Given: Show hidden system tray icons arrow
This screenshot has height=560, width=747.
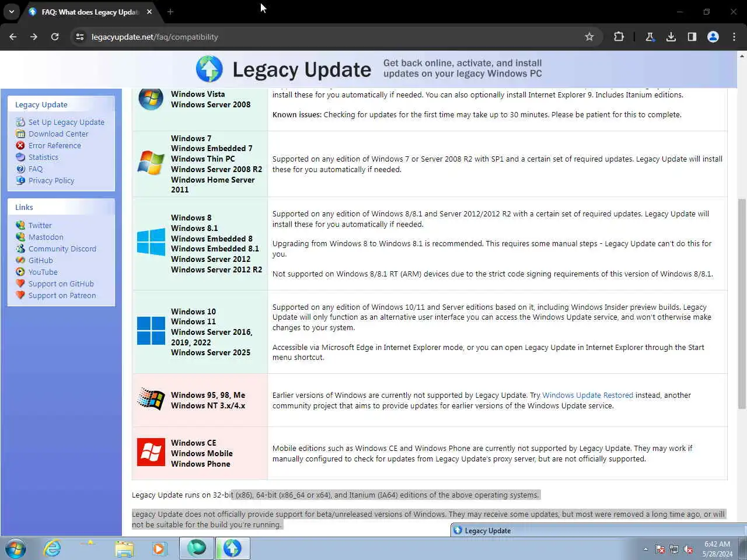Looking at the screenshot, I should click(645, 549).
